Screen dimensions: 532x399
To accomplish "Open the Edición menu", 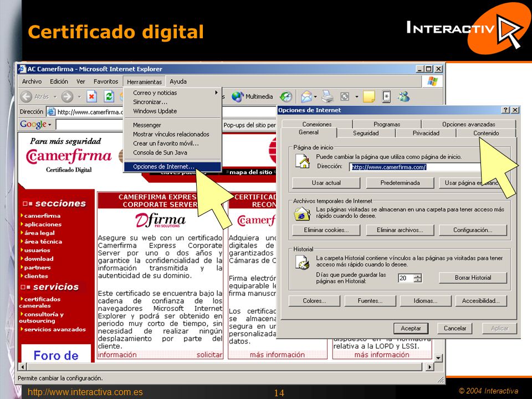I will pos(59,81).
